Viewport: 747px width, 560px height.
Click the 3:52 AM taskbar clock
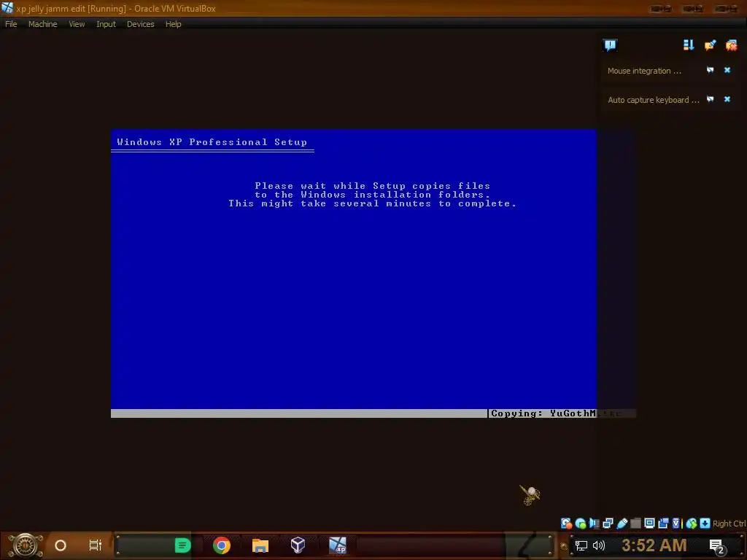654,545
